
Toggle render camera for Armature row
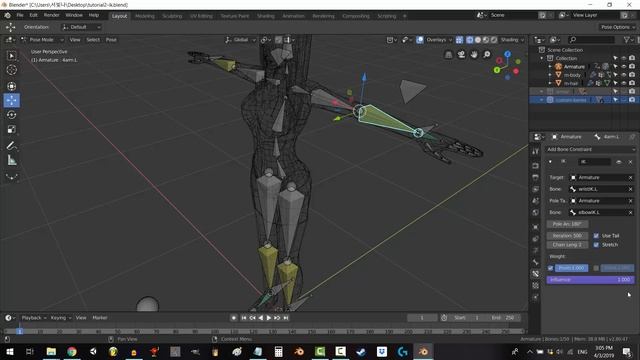click(632, 67)
